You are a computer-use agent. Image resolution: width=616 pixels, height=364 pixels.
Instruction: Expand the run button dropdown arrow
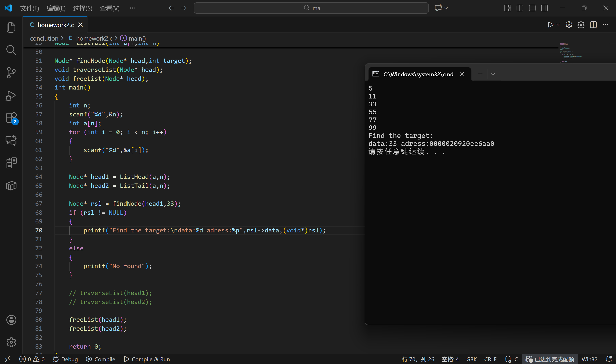pyautogui.click(x=558, y=25)
